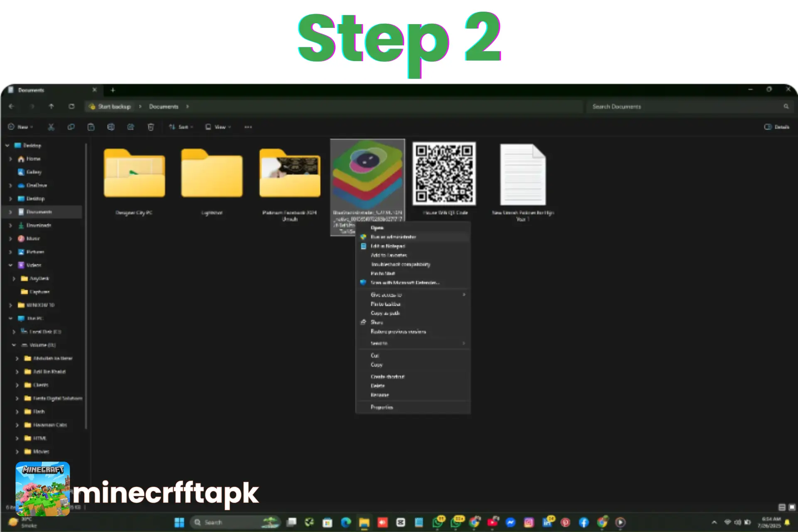Screen dimensions: 798x532
Task: Click the Start backup button
Action: click(110, 106)
